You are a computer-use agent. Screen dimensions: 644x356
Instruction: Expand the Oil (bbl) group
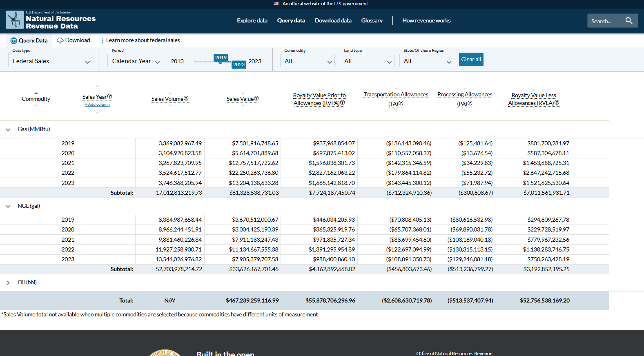8,283
